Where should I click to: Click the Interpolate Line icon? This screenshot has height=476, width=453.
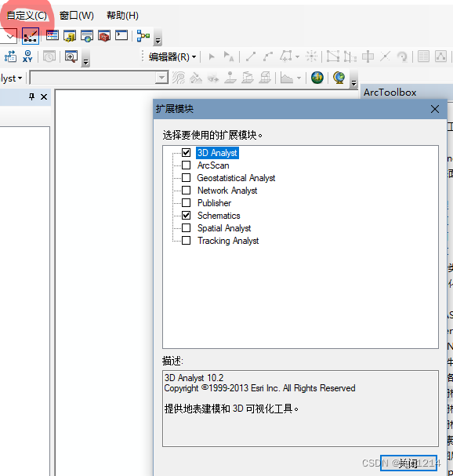pos(248,78)
